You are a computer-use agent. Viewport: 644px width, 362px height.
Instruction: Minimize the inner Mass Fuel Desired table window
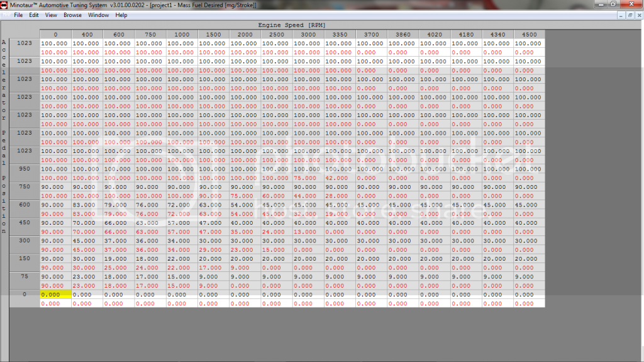621,15
